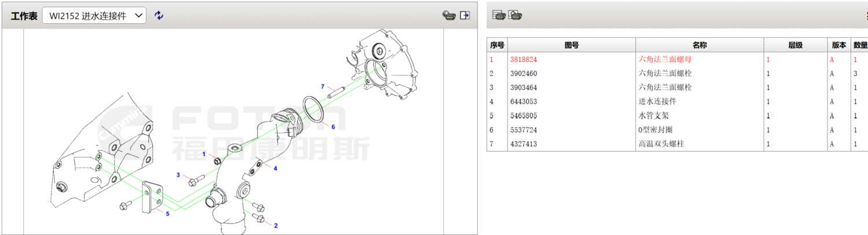This screenshot has width=868, height=235.
Task: Print the diagram using the diagram toolbar printer
Action: (448, 16)
